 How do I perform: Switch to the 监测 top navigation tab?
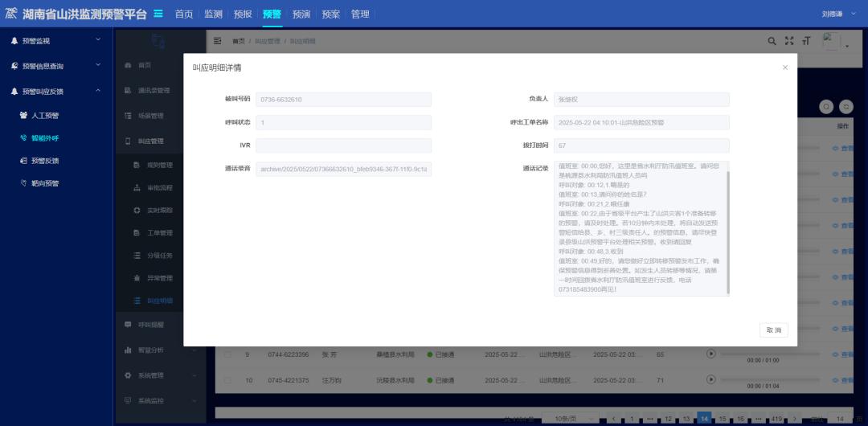click(213, 14)
